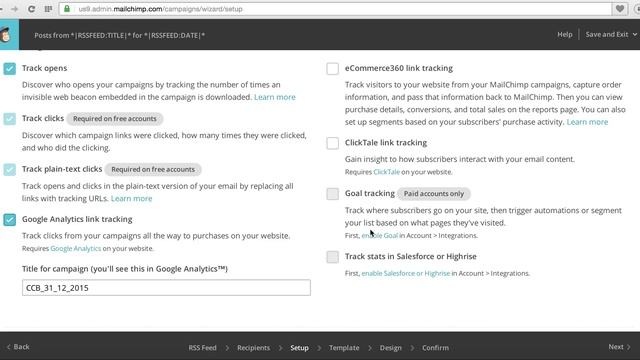Open the ClickTale link
Image resolution: width=640 pixels, height=360 pixels.
387,172
